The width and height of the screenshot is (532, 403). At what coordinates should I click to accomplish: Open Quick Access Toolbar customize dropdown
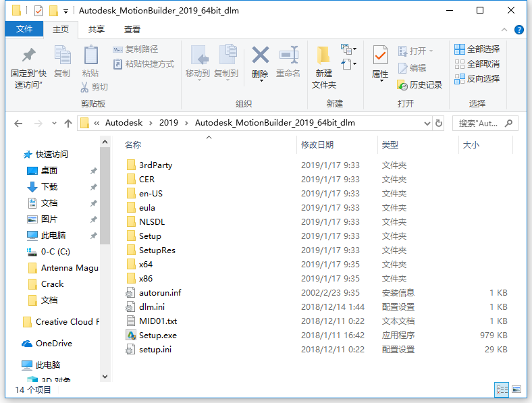coord(65,11)
